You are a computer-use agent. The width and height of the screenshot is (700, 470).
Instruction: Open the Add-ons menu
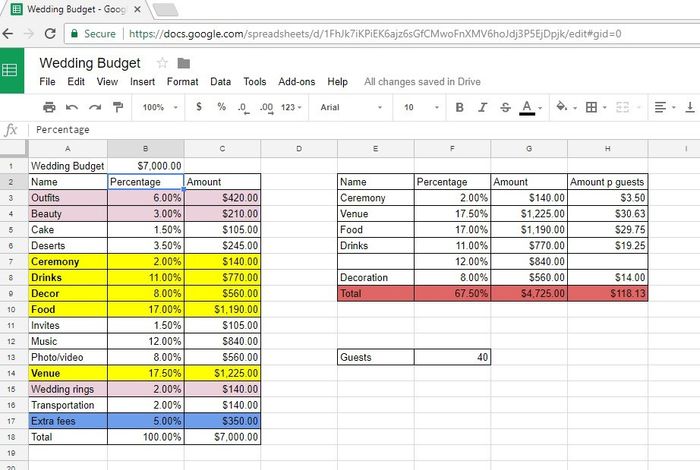tap(296, 81)
